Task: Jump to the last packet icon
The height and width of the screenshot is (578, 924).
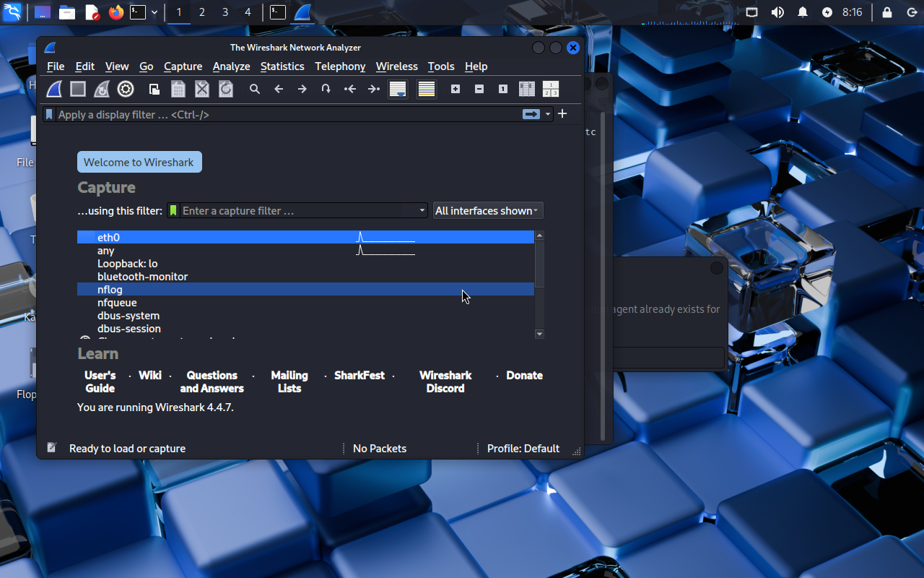Action: pos(374,89)
